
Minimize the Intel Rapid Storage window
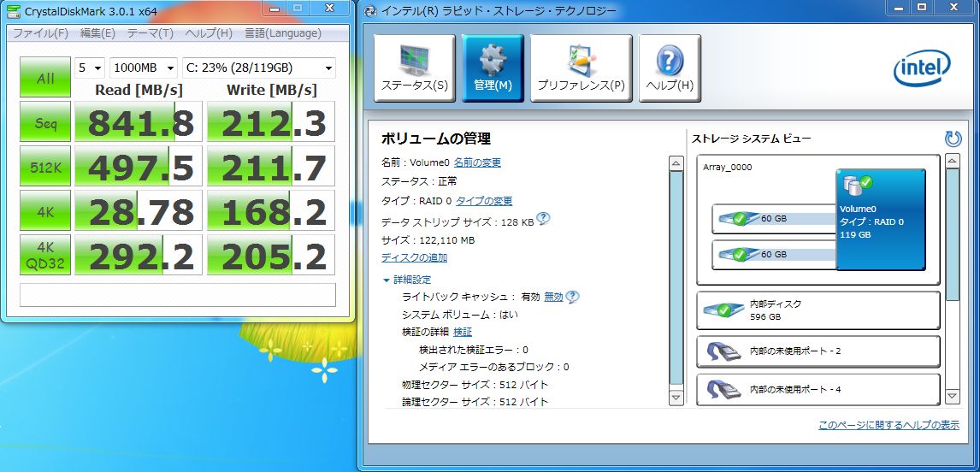pos(900,8)
